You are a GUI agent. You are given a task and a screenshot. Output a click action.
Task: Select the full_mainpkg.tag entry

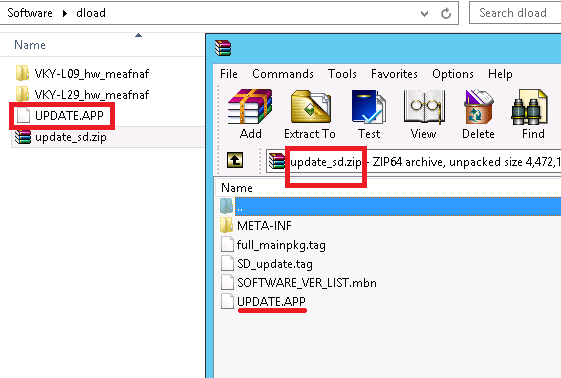(x=281, y=245)
